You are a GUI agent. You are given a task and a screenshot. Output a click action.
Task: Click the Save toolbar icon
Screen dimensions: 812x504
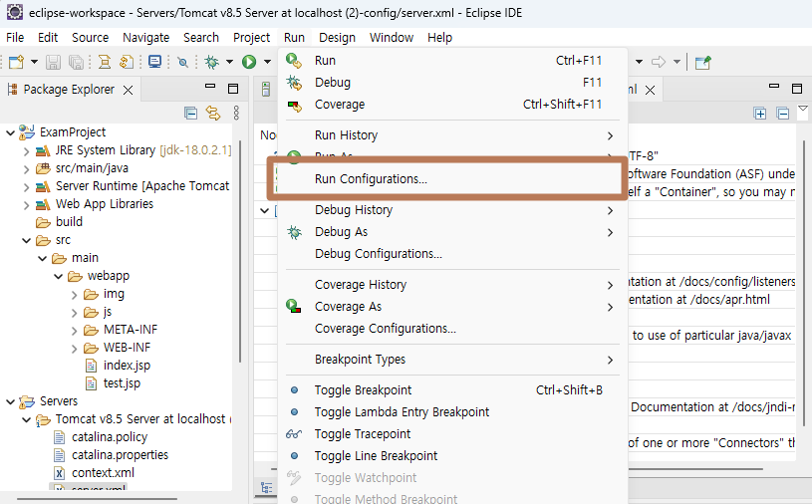[53, 62]
